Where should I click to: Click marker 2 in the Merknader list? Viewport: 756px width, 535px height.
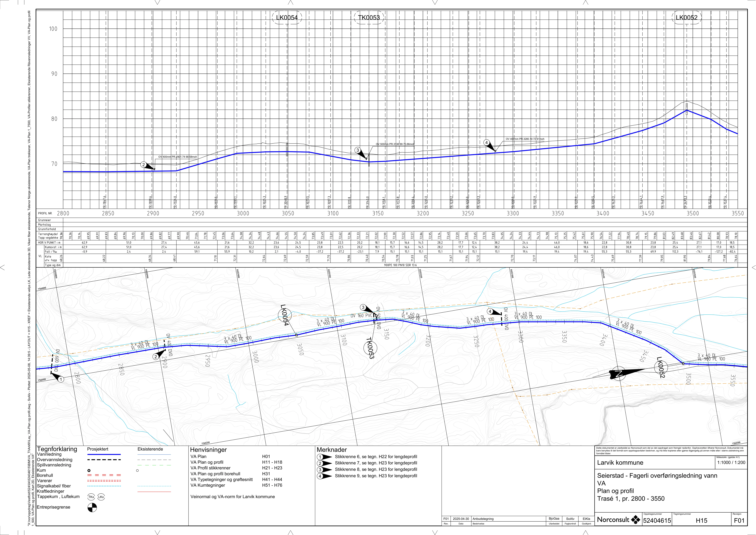(x=320, y=463)
